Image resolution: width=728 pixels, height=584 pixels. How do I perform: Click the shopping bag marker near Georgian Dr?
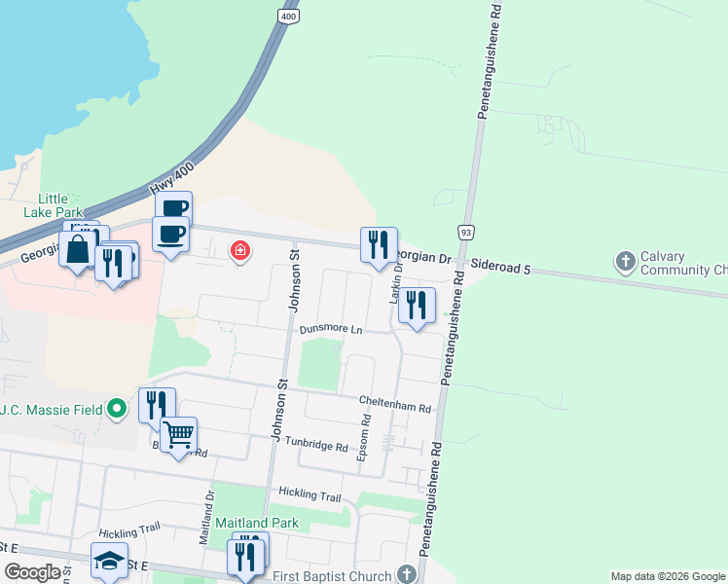78,252
